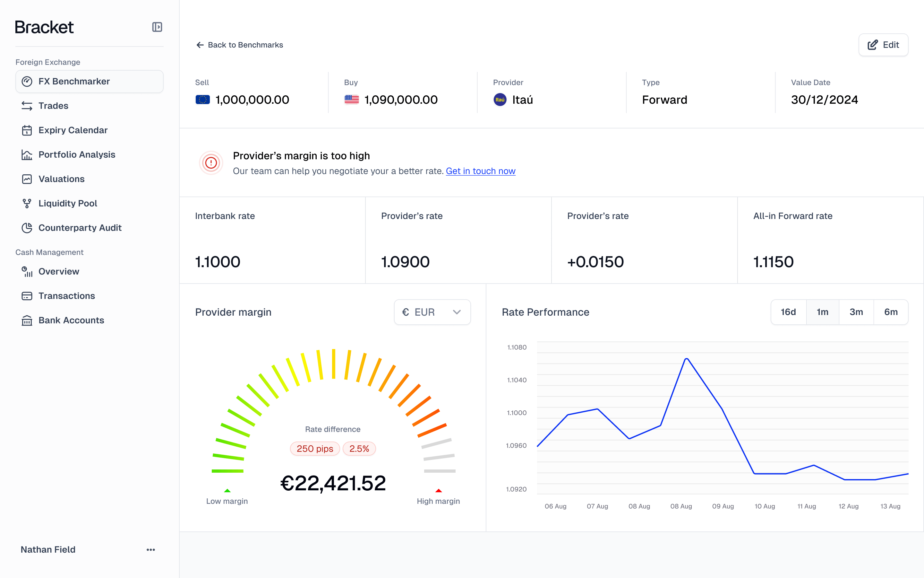Click the Forward type value
This screenshot has height=578, width=924.
[664, 100]
